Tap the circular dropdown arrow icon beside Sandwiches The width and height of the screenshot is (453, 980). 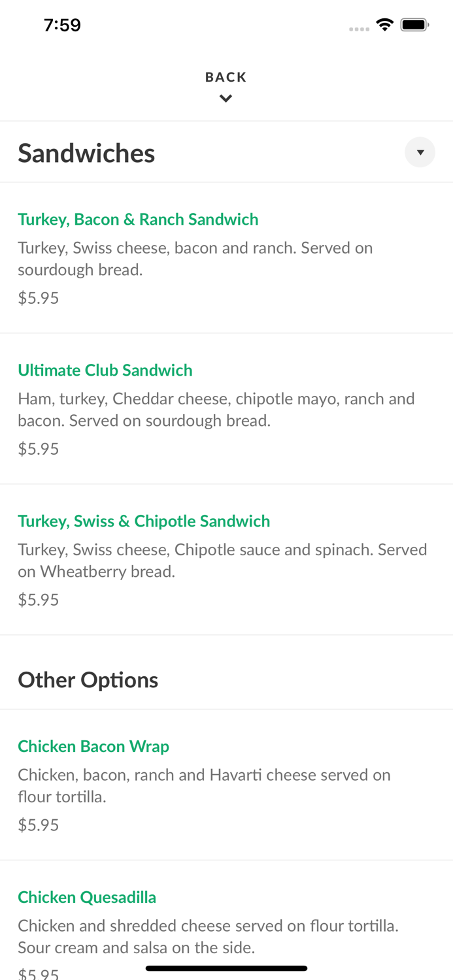coord(421,152)
